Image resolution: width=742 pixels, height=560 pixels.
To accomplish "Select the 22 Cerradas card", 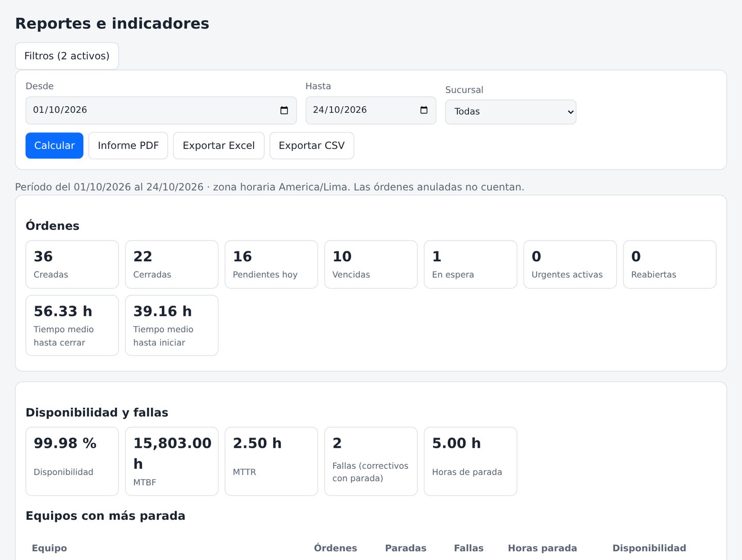I will click(172, 264).
